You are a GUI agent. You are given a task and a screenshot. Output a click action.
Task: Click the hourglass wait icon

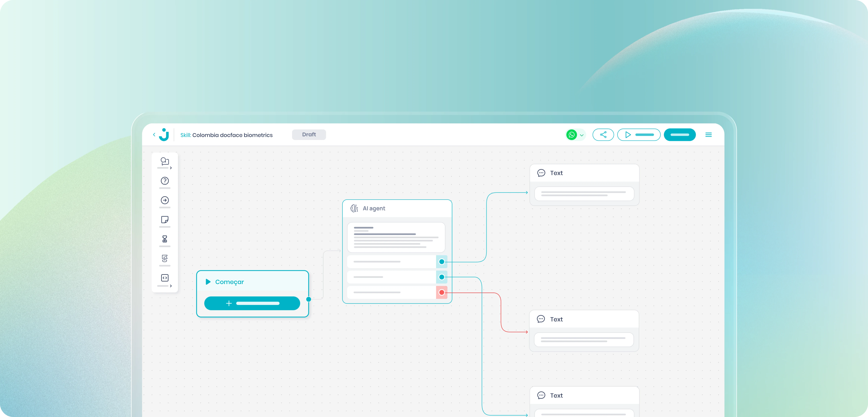[x=165, y=239]
